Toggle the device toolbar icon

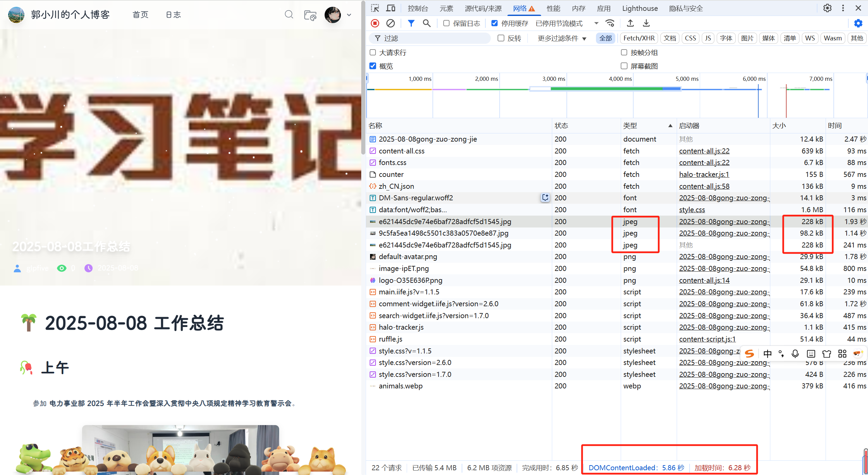tap(390, 8)
